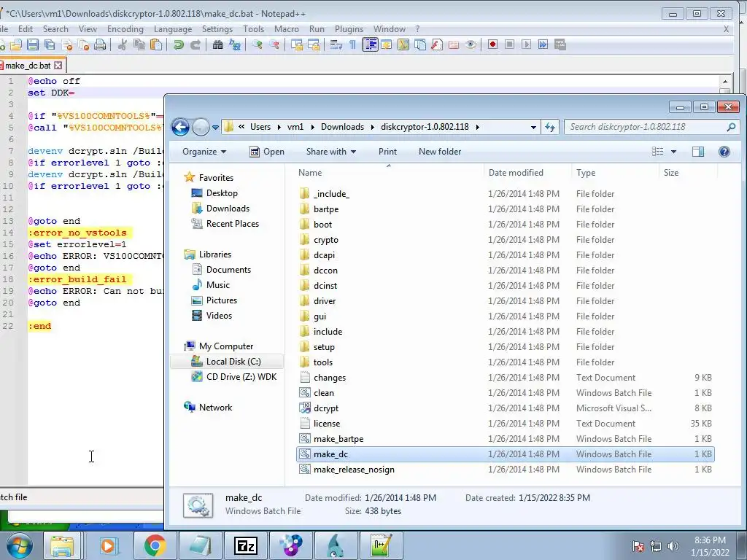Click Zoom Out icon in Notepad++

click(274, 44)
